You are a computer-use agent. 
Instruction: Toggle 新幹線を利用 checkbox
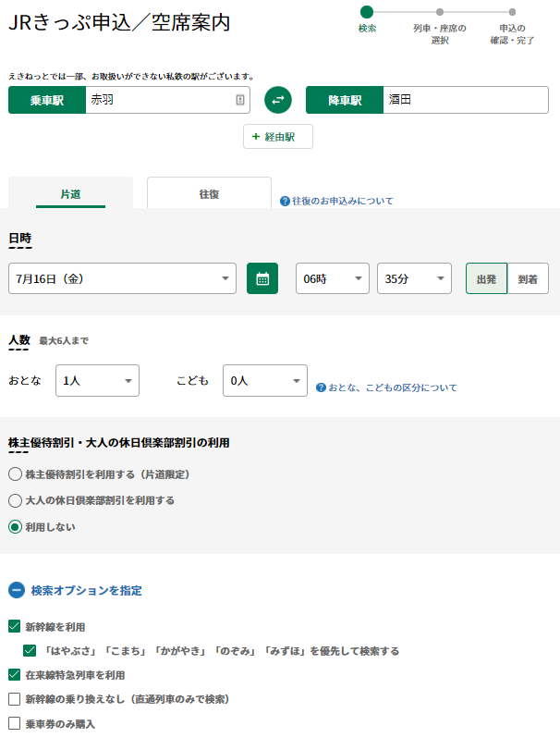(x=15, y=627)
